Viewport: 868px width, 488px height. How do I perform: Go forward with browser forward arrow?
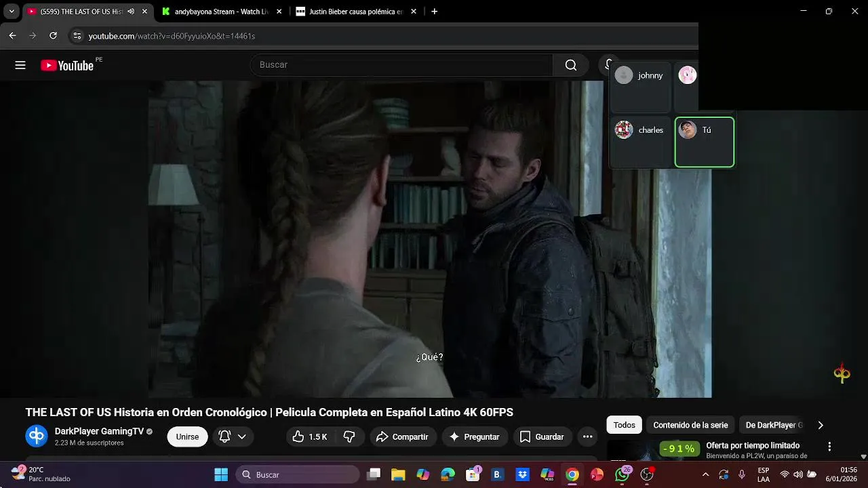[33, 36]
